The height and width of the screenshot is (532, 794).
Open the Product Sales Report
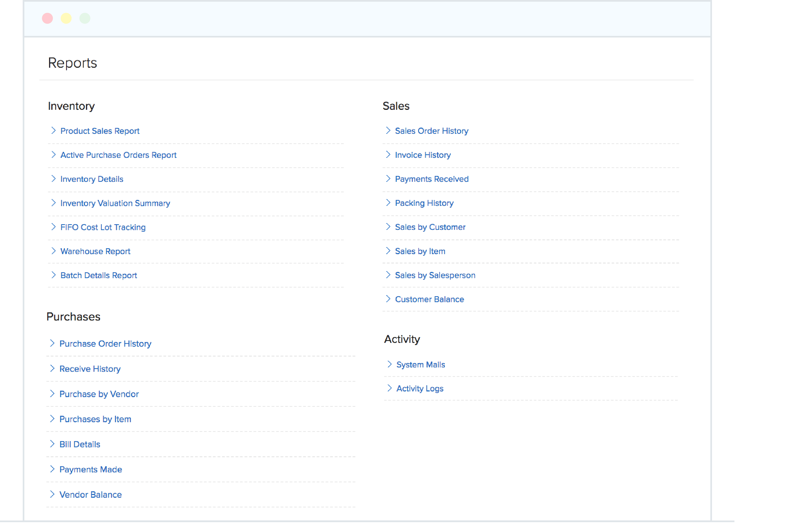[x=100, y=131]
